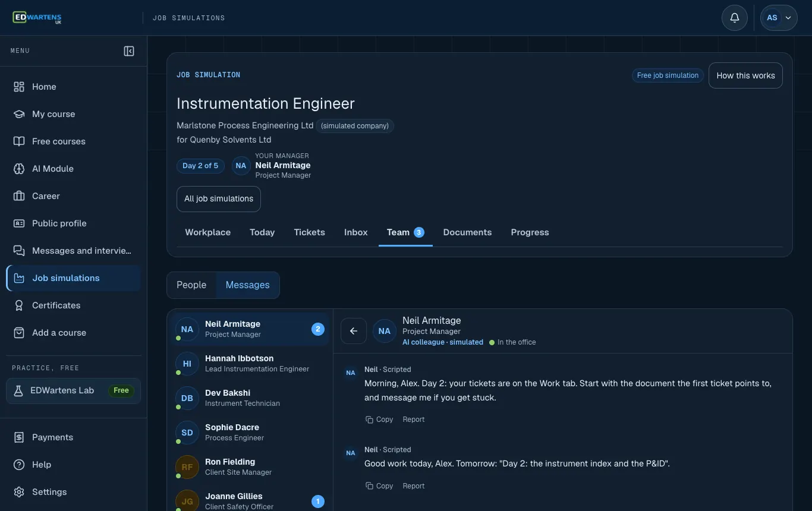Click the Certificates ribbon icon
Screen dimensions: 812x511
point(19,305)
